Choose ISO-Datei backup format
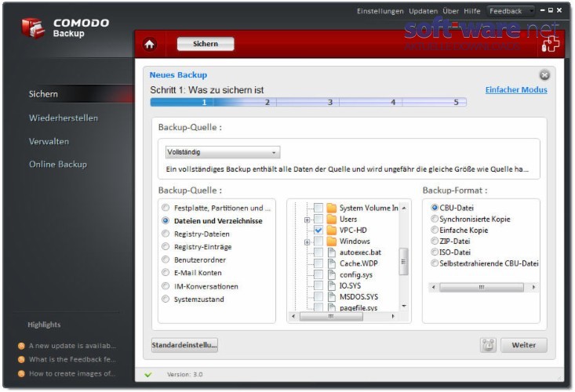This screenshot has width=575, height=392. tap(435, 252)
